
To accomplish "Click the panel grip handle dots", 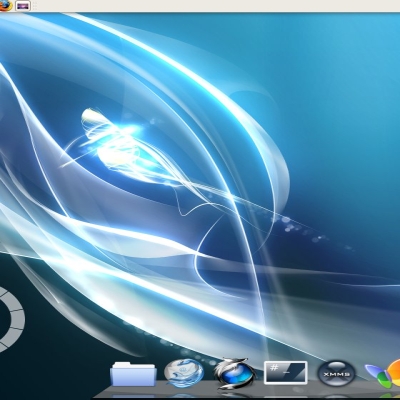I will tap(34, 6).
